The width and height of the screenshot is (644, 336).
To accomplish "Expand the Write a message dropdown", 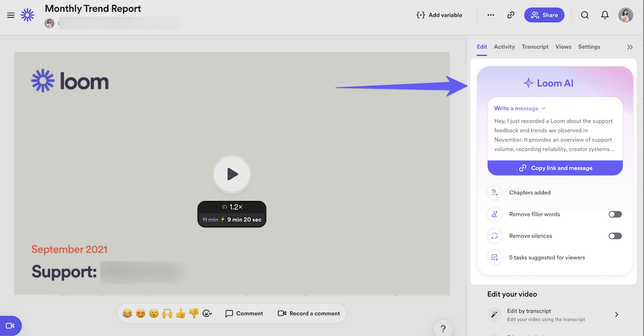I will coord(519,108).
